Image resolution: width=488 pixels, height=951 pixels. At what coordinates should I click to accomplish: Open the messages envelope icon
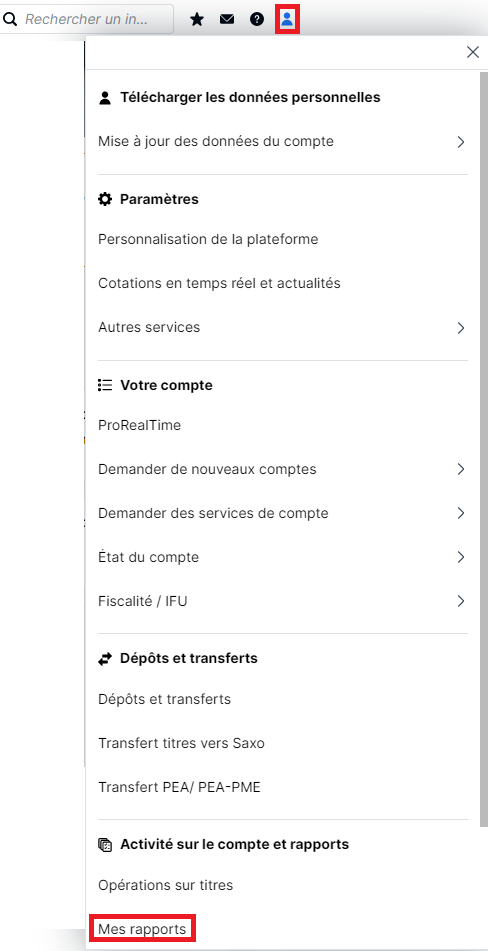pyautogui.click(x=227, y=19)
